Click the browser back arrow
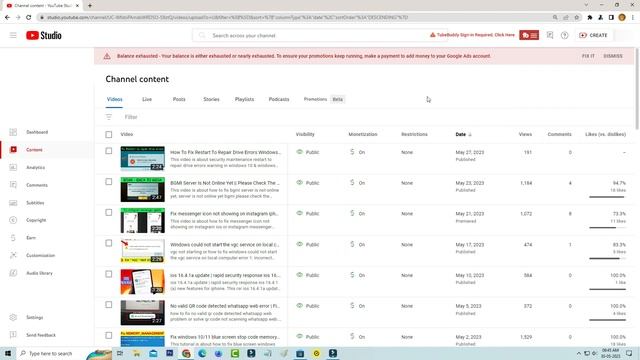 point(7,18)
